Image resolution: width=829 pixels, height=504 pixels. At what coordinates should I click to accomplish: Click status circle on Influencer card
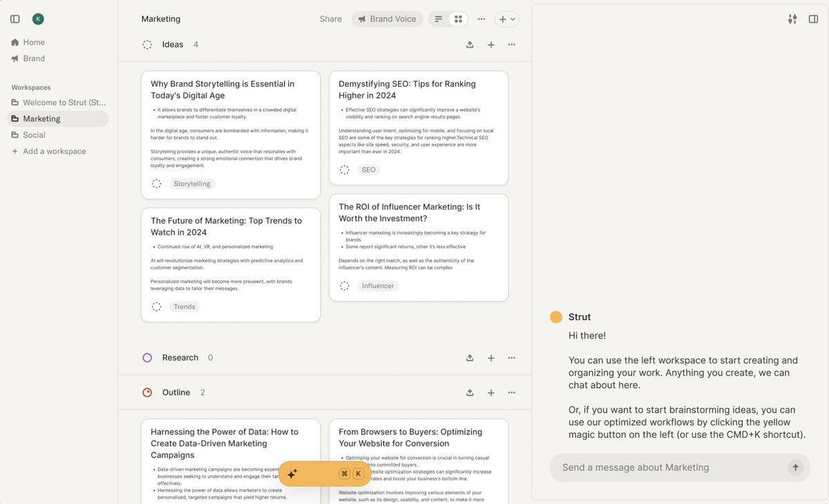(x=345, y=286)
